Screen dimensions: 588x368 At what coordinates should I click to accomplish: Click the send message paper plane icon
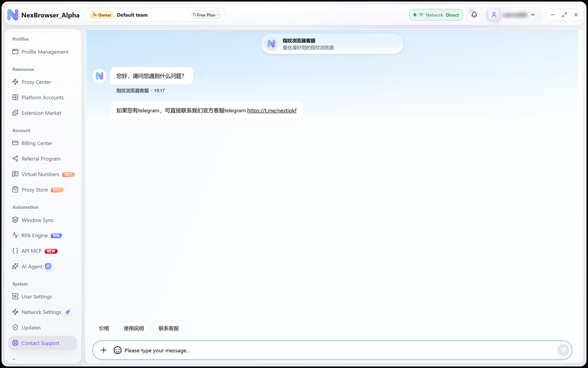(563, 350)
